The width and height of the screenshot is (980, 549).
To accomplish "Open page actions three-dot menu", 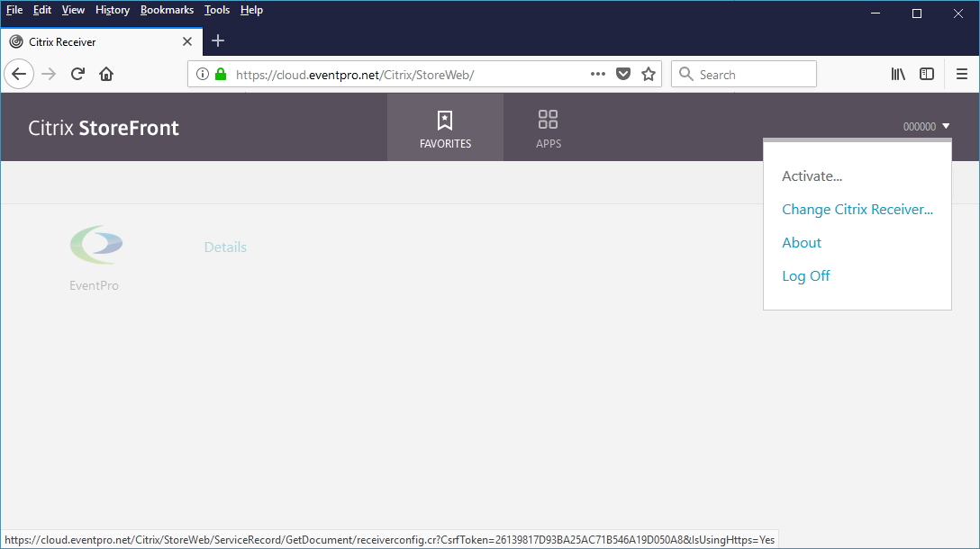I will coord(598,74).
